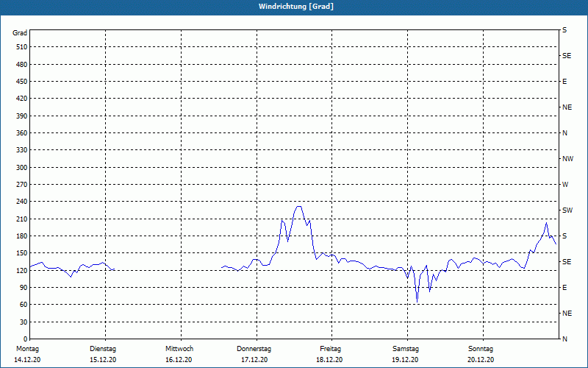Click the 30 degree axis label
Image resolution: width=588 pixels, height=368 pixels.
pyautogui.click(x=24, y=322)
